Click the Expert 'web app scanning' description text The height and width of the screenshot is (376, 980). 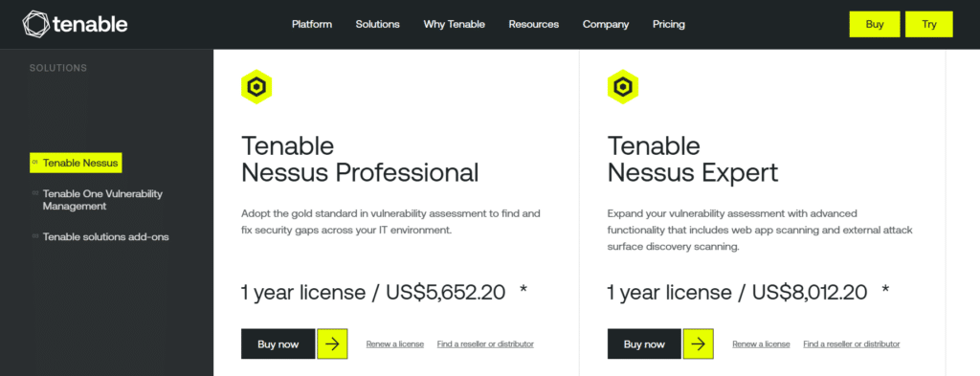[x=760, y=230]
